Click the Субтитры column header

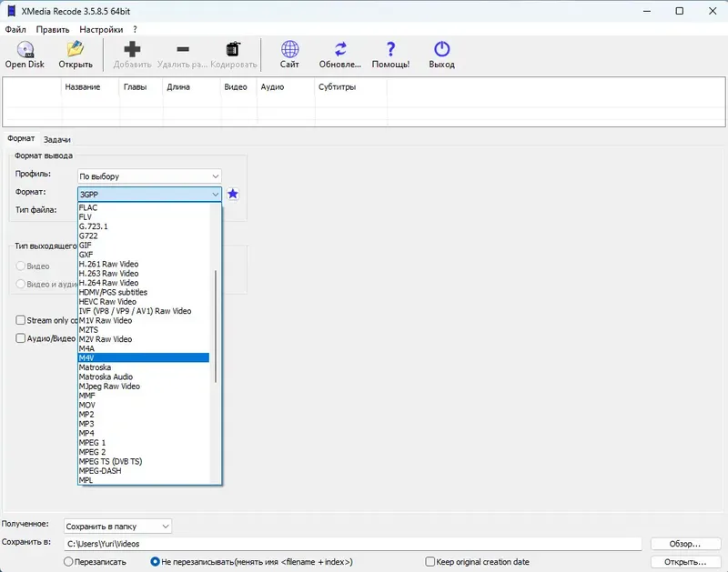click(x=337, y=86)
